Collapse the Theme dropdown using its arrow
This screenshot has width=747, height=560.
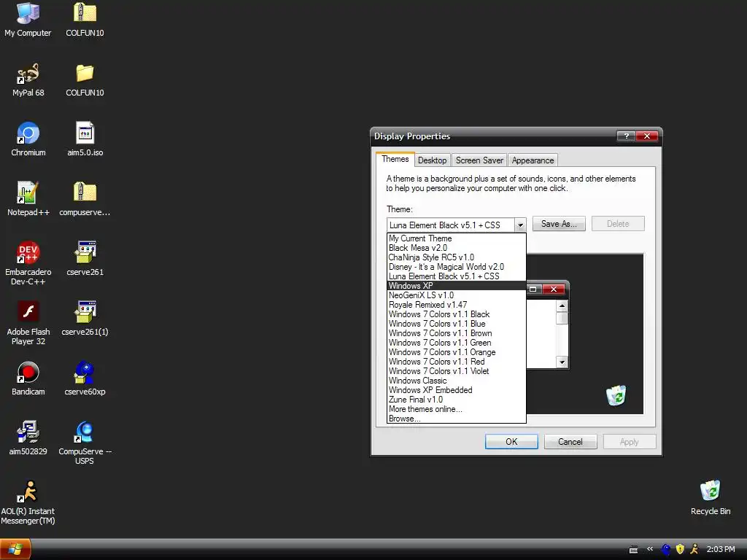point(520,225)
